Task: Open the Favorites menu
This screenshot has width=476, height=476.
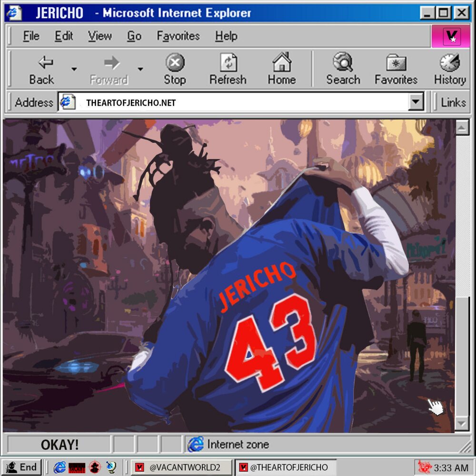Action: pos(178,36)
